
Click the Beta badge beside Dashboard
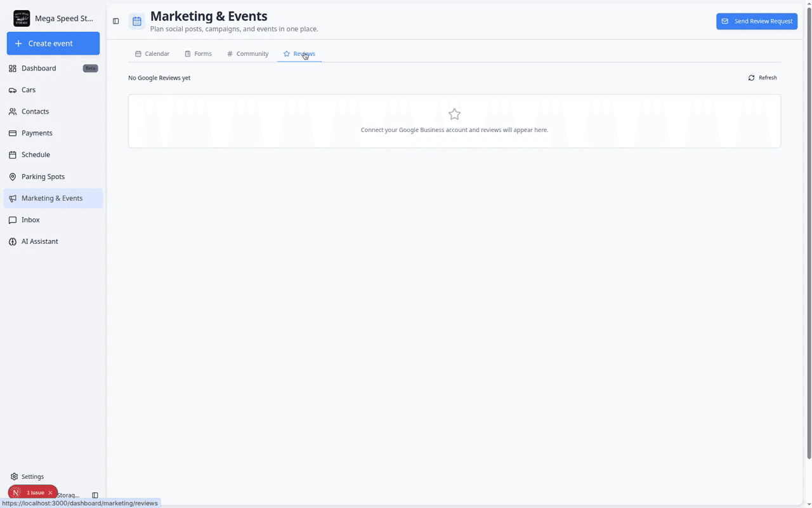point(91,68)
